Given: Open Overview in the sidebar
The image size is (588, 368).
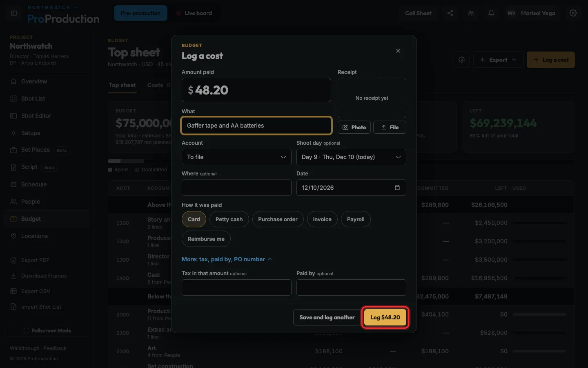Looking at the screenshot, I should tap(47, 81).
